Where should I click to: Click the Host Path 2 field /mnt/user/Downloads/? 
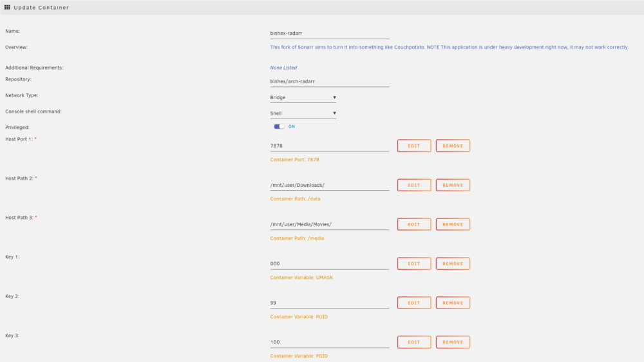coord(329,185)
